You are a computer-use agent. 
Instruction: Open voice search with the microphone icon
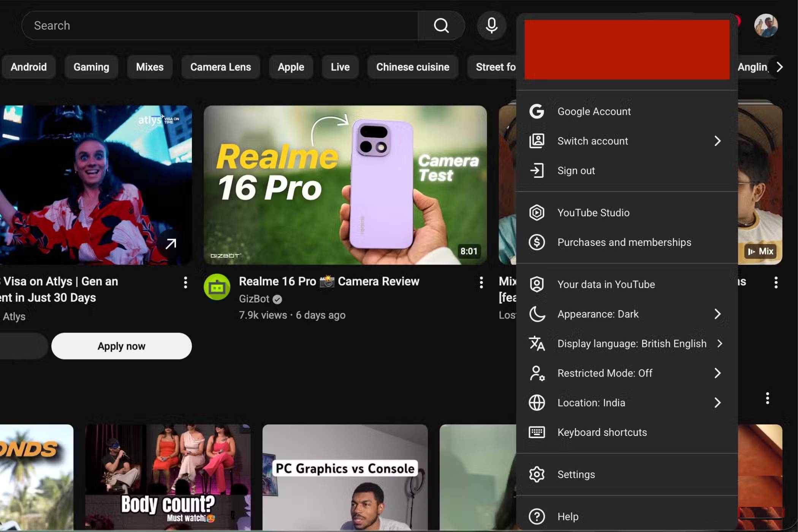(491, 25)
